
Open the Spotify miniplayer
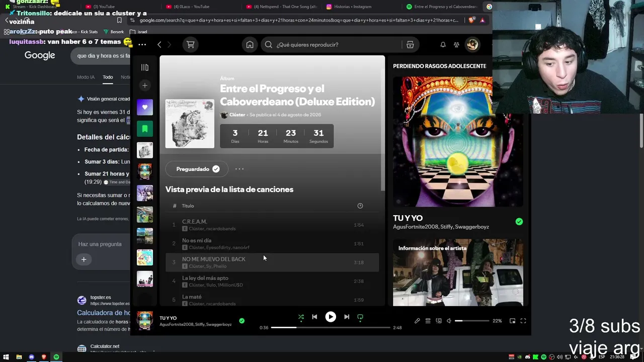point(512,321)
